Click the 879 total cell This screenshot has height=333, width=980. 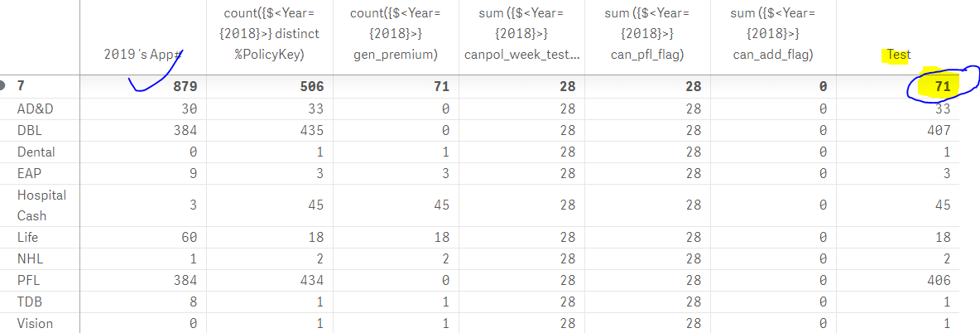(x=185, y=87)
